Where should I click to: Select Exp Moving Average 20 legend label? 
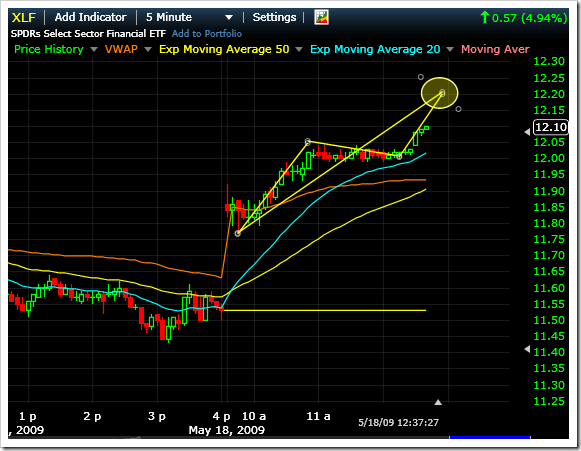[x=375, y=49]
